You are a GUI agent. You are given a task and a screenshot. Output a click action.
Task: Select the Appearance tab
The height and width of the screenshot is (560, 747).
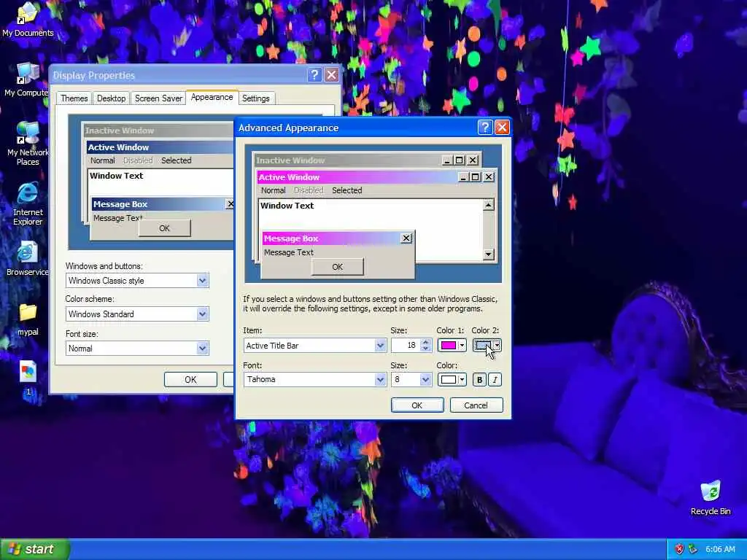click(212, 97)
